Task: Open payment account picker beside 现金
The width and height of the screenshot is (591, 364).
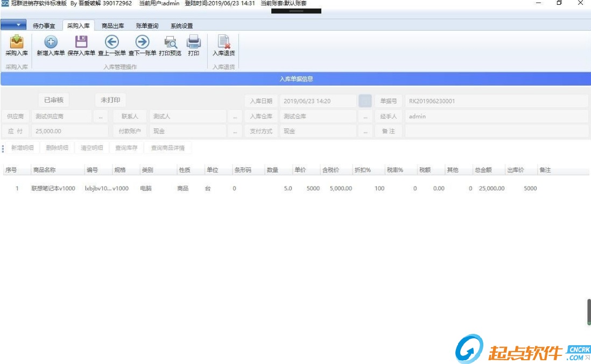Action: [235, 131]
